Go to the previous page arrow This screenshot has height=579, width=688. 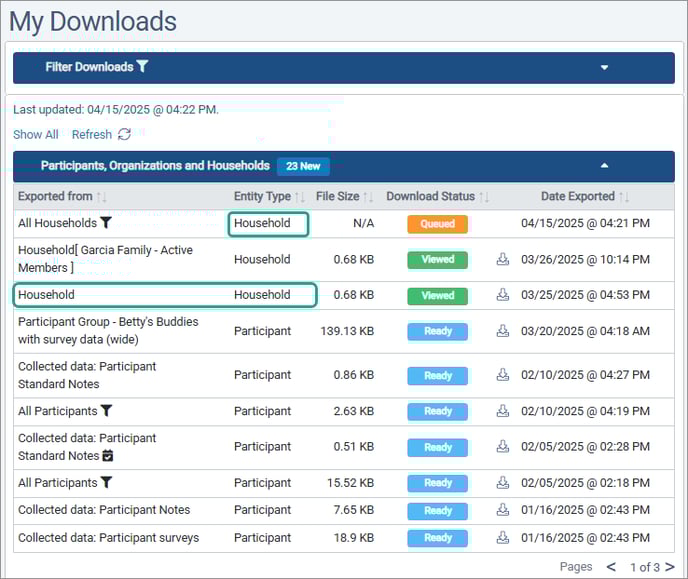pos(611,567)
